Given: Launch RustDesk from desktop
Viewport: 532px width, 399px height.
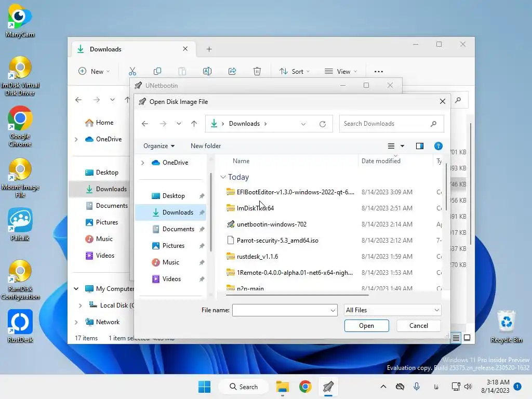Looking at the screenshot, I should coord(20,326).
